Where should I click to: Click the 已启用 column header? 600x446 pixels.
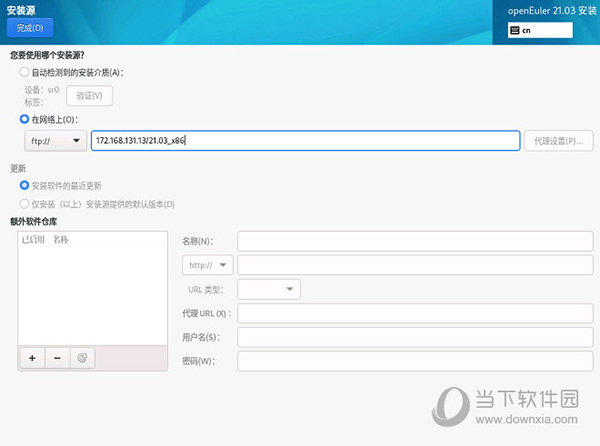[x=33, y=240]
